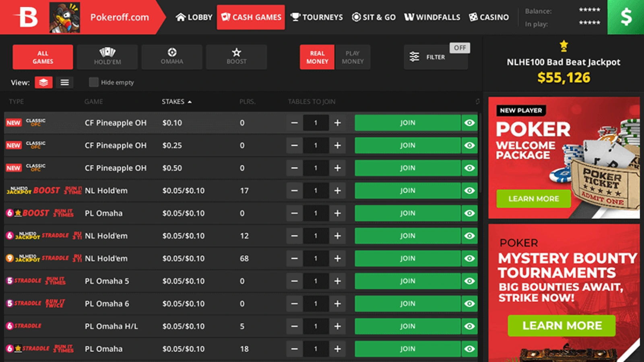
Task: Watch the PL Omaha 5 table
Action: (x=469, y=281)
